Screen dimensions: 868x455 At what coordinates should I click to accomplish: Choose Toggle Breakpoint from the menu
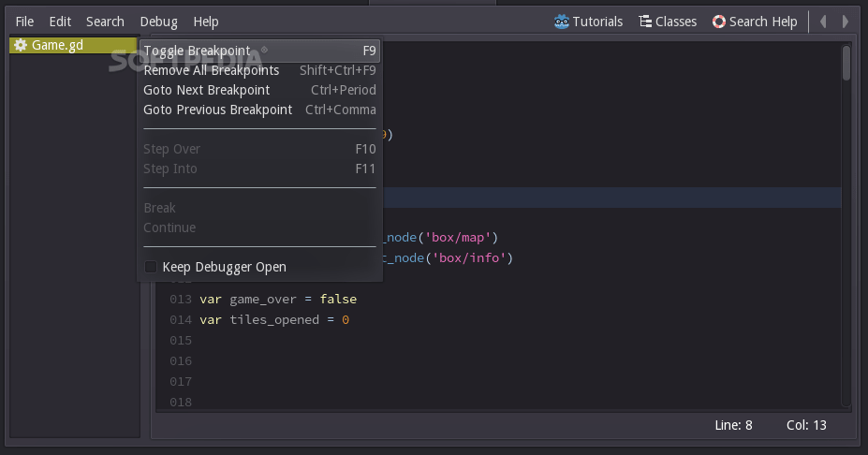[259, 51]
